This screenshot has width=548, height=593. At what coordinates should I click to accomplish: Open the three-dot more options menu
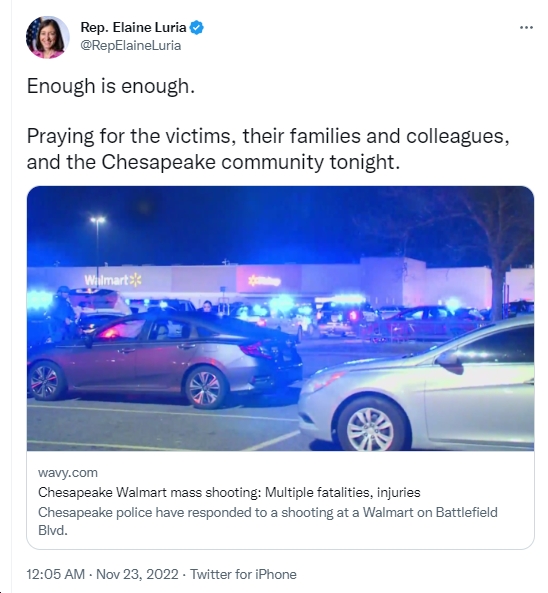point(526,28)
